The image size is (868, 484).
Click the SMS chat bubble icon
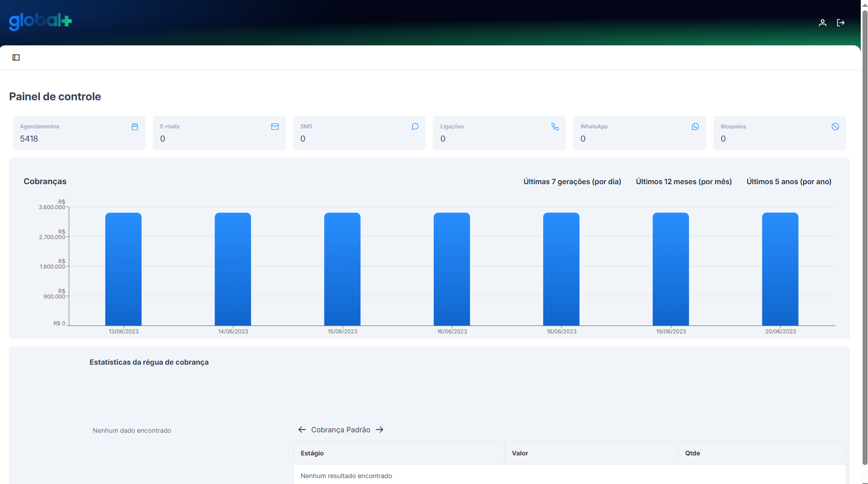[415, 127]
